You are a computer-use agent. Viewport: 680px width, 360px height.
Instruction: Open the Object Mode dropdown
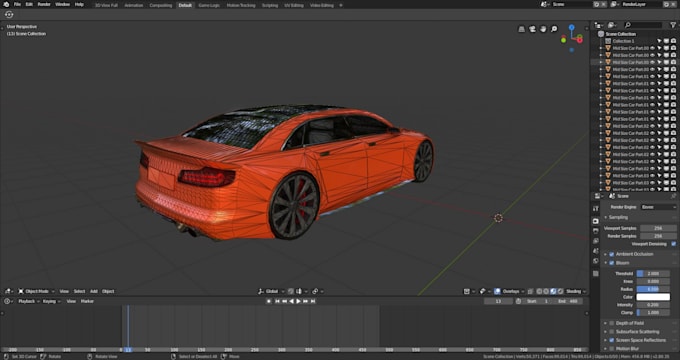click(x=36, y=291)
